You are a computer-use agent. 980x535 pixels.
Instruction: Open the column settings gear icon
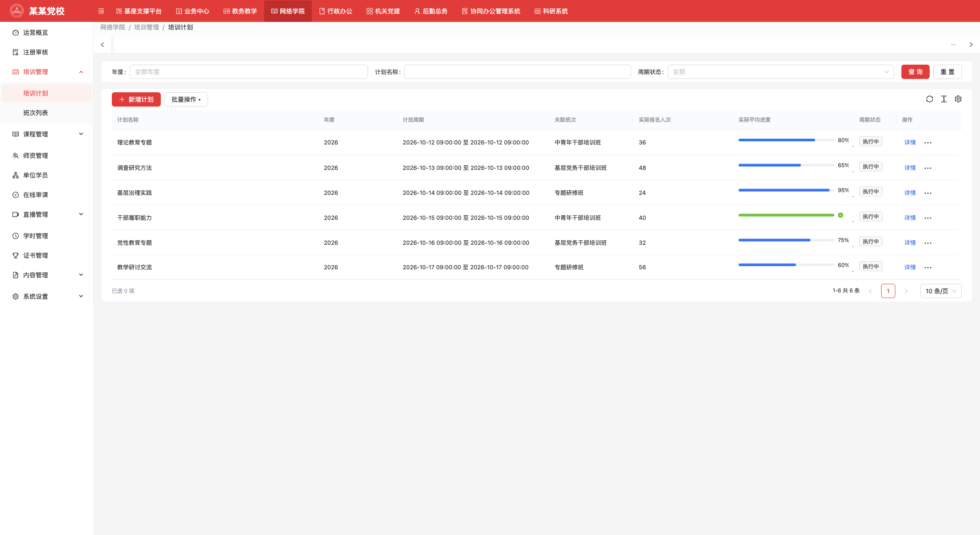(x=958, y=99)
